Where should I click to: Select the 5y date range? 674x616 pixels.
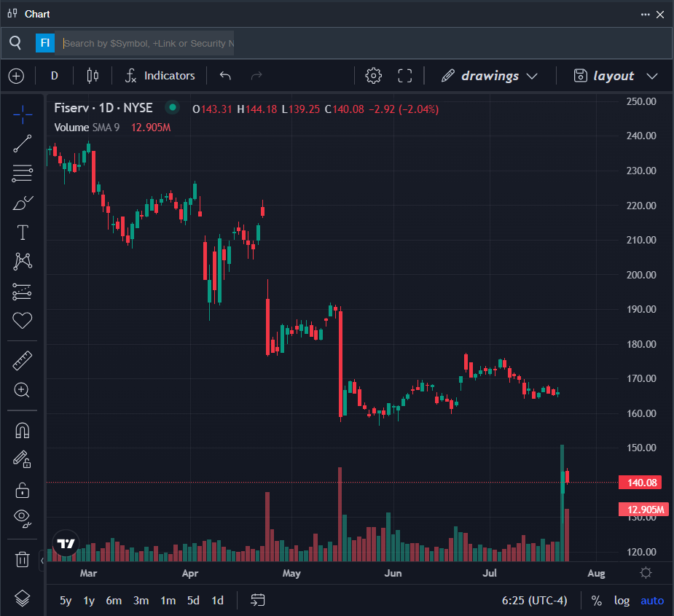pos(66,601)
